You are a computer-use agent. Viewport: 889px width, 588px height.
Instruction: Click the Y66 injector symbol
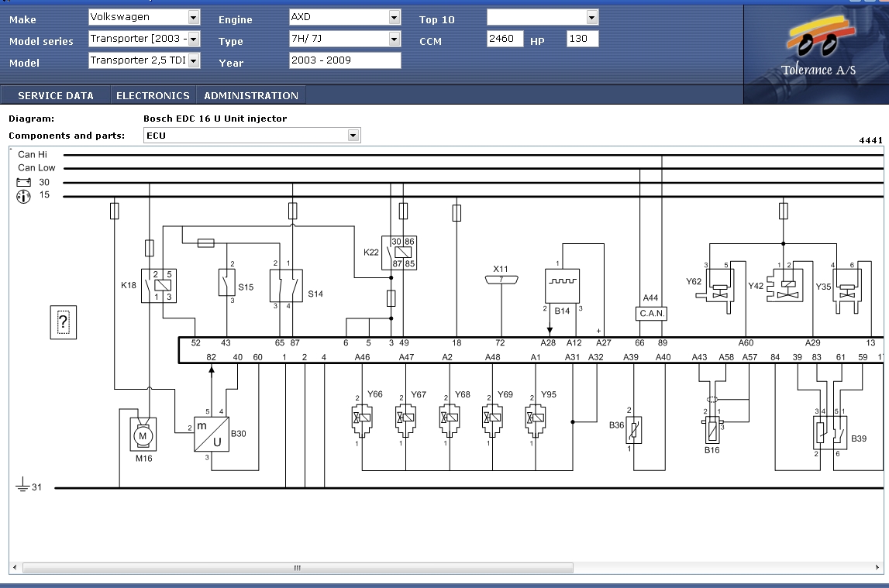[363, 419]
